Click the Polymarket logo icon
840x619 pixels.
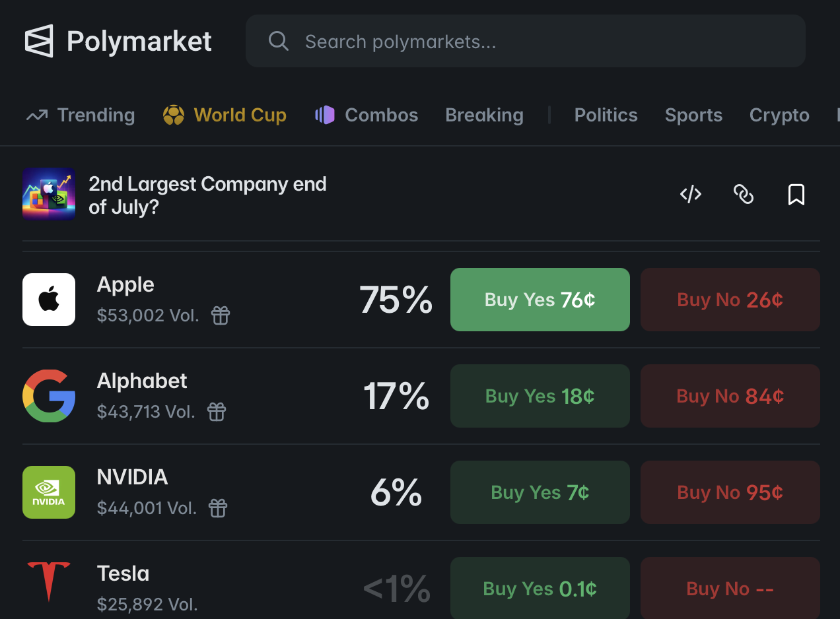tap(39, 42)
